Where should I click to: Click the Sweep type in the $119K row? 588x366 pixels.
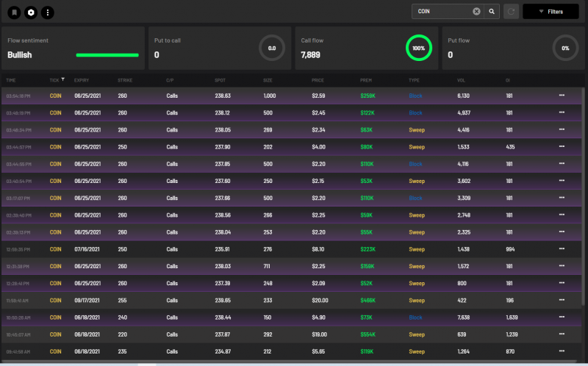point(417,351)
